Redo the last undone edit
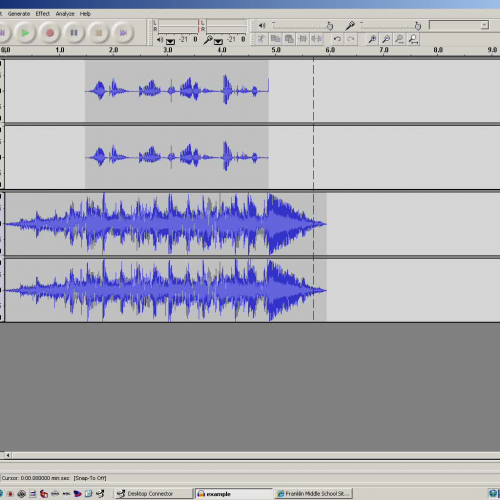 click(x=351, y=39)
